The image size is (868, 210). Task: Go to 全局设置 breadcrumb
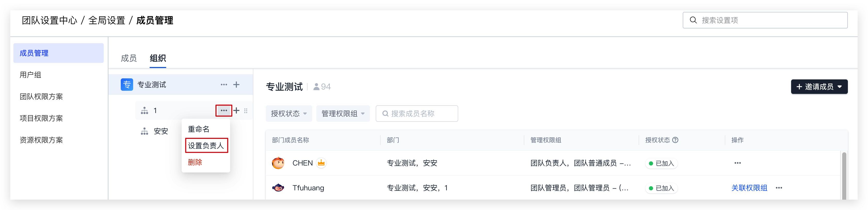[107, 21]
